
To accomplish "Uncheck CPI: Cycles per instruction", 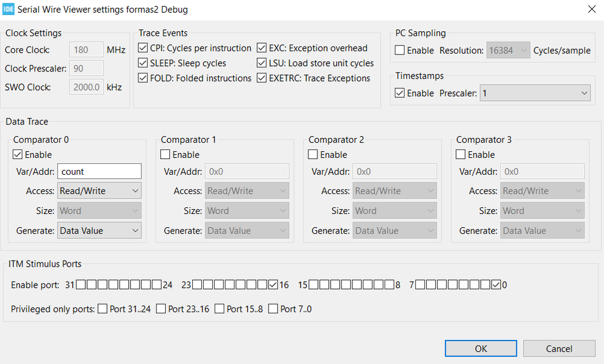I will pos(143,48).
